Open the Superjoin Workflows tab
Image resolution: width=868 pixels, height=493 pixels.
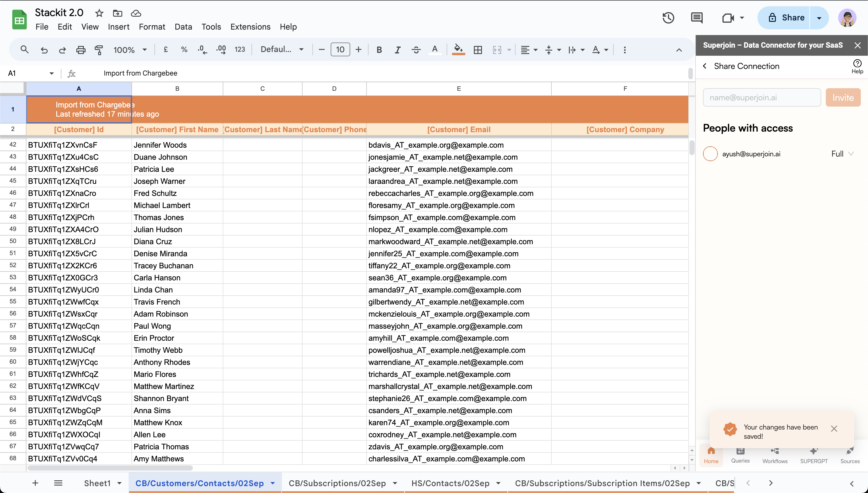point(775,455)
